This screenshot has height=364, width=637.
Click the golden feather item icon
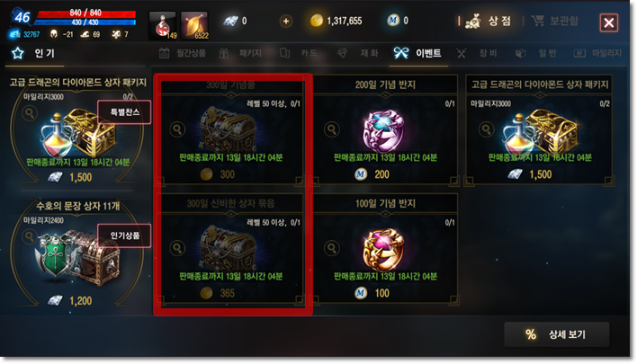pos(194,25)
